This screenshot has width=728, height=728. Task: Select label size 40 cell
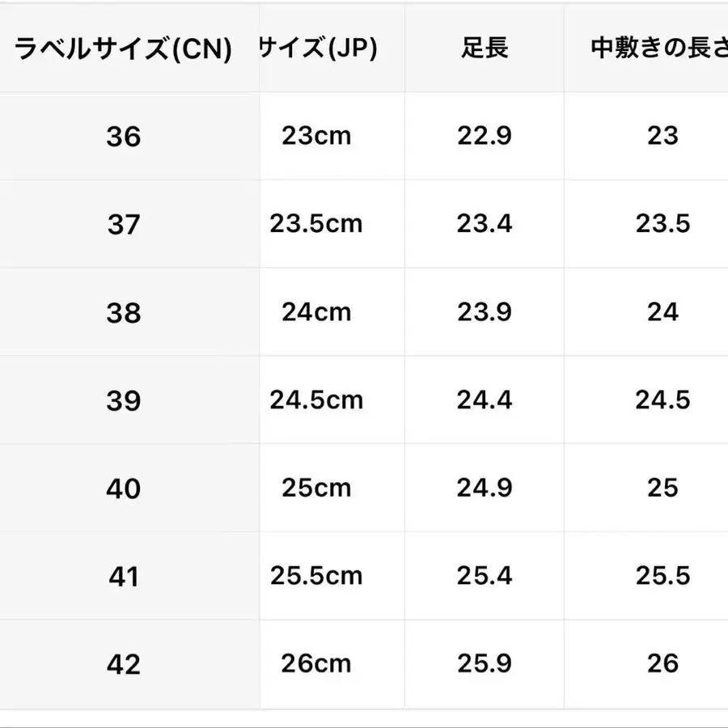click(124, 489)
